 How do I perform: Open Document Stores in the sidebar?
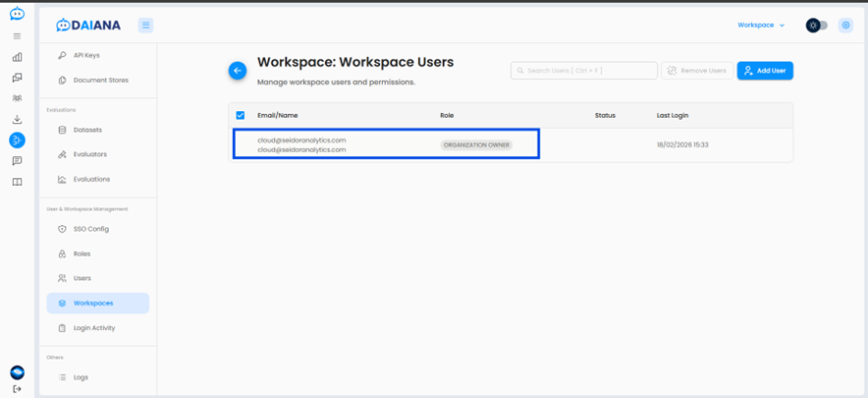pyautogui.click(x=100, y=81)
